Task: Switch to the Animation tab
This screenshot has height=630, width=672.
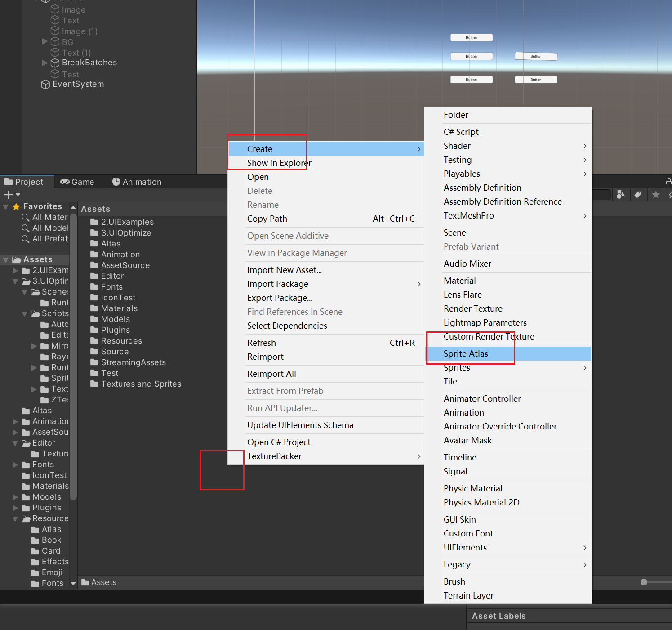Action: pos(137,182)
